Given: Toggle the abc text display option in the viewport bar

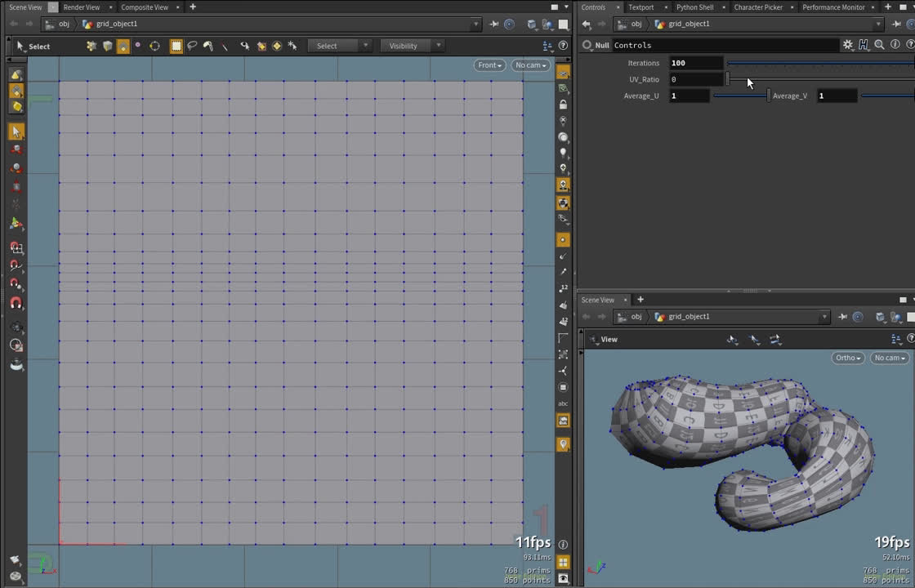Looking at the screenshot, I should click(x=563, y=403).
